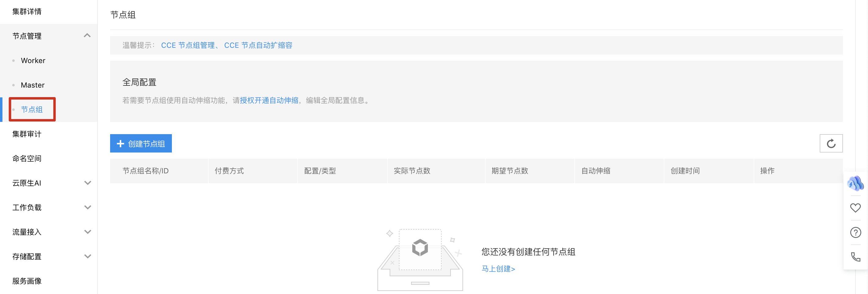Click the 存储配置 menu label
This screenshot has width=868, height=294.
(27, 256)
